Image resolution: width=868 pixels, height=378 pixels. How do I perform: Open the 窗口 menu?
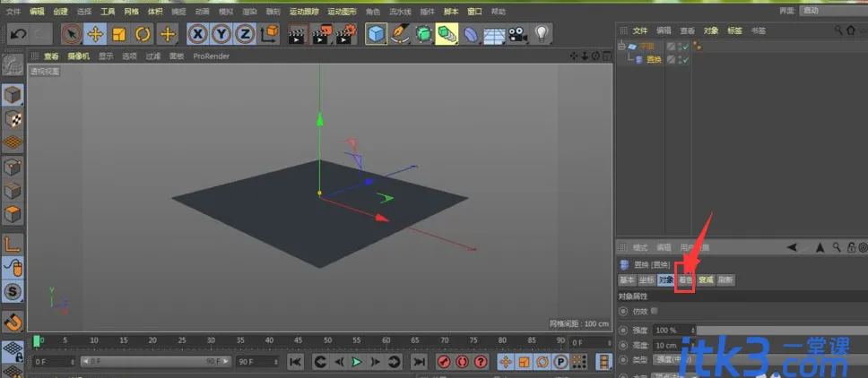[474, 11]
